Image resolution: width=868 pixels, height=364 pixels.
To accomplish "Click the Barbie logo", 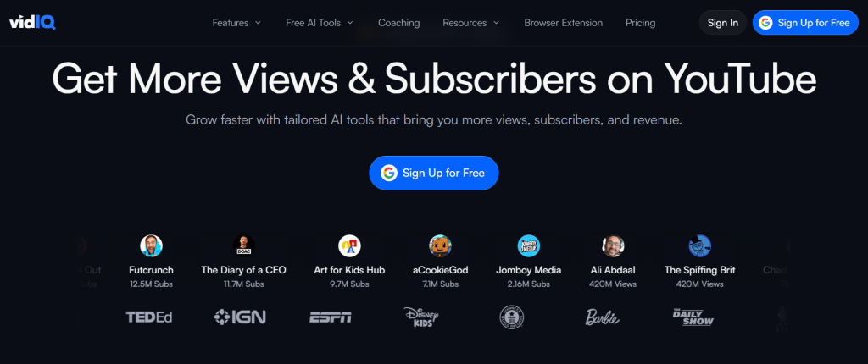I will [x=603, y=317].
